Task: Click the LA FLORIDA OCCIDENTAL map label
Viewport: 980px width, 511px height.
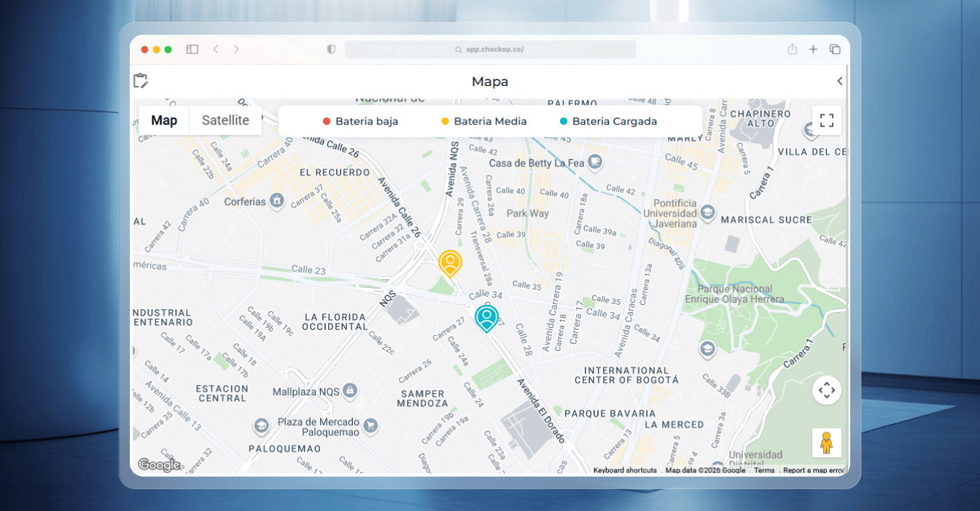Action: (x=335, y=321)
